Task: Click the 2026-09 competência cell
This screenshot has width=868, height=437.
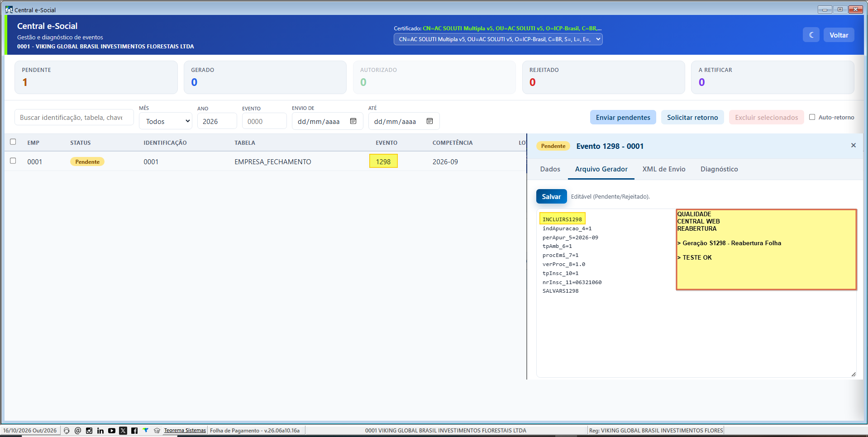Action: point(445,162)
